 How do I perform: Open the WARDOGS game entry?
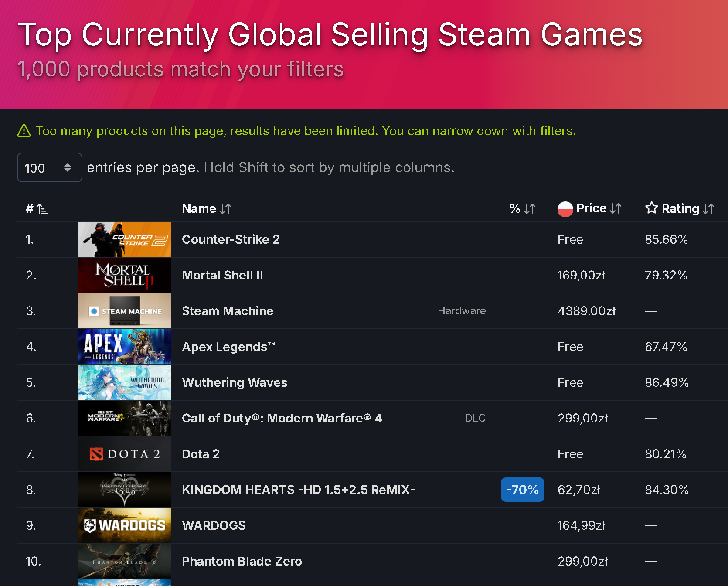click(x=214, y=525)
